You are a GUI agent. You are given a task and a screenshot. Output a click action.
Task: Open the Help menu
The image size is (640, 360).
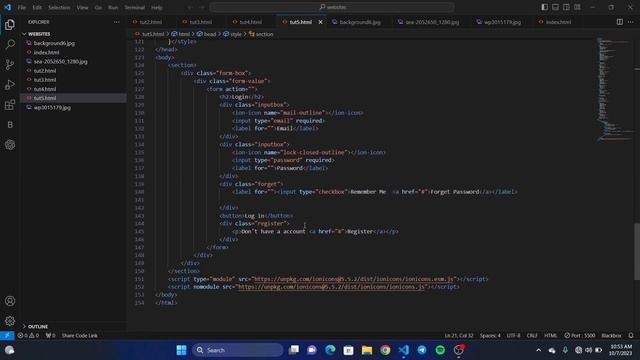(157, 7)
